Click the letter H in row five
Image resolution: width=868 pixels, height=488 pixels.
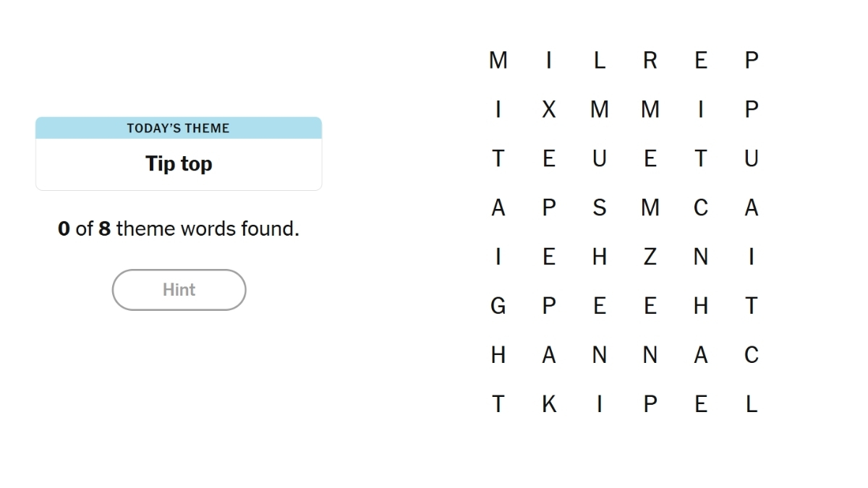[x=599, y=257]
